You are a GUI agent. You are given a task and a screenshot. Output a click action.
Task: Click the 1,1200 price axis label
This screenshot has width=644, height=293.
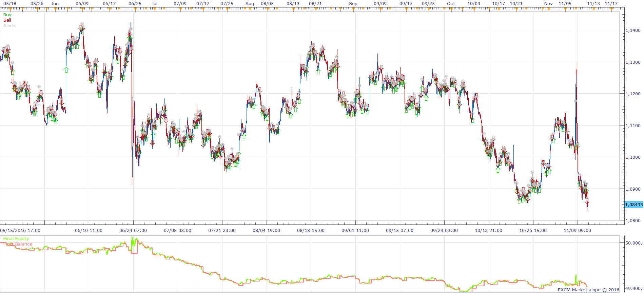click(633, 94)
